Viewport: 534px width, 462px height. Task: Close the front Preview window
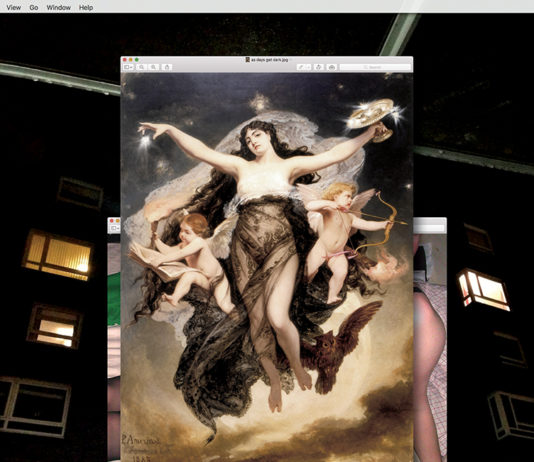pos(125,60)
